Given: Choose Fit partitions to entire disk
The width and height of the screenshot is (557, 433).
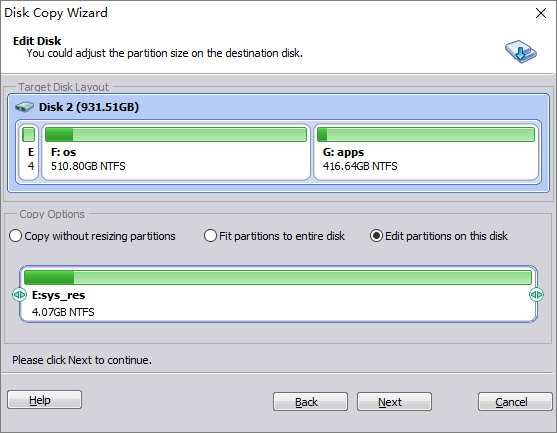Looking at the screenshot, I should click(274, 236).
